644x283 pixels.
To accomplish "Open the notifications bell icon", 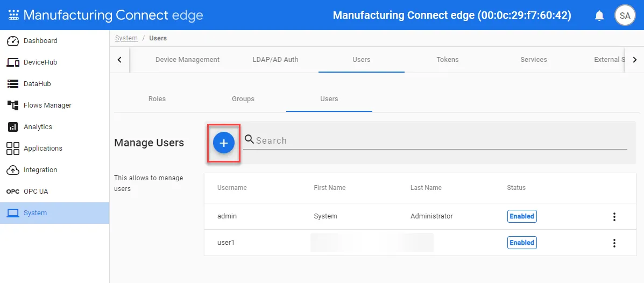I will pos(599,16).
